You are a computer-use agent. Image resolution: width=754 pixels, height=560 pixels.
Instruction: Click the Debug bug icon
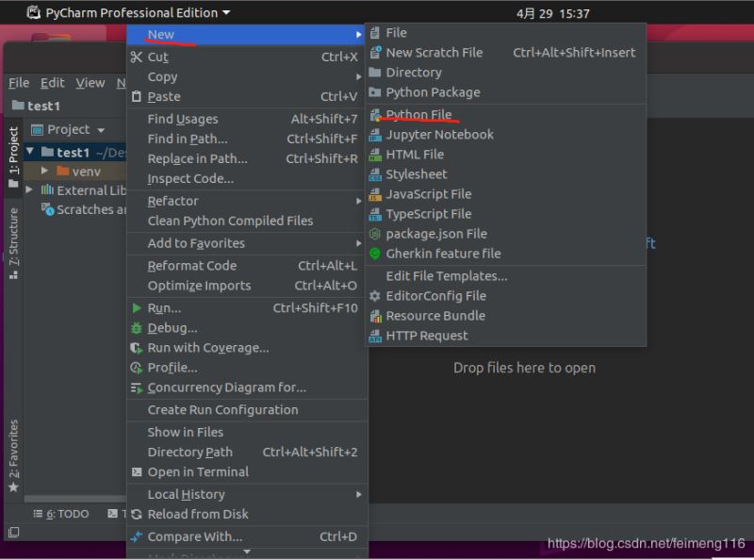137,328
